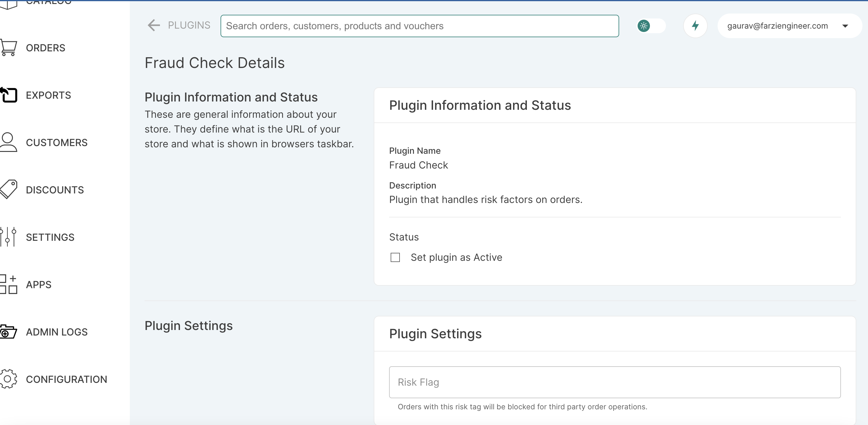Click the back arrow to return to Plugins
This screenshot has width=868, height=425.
154,26
